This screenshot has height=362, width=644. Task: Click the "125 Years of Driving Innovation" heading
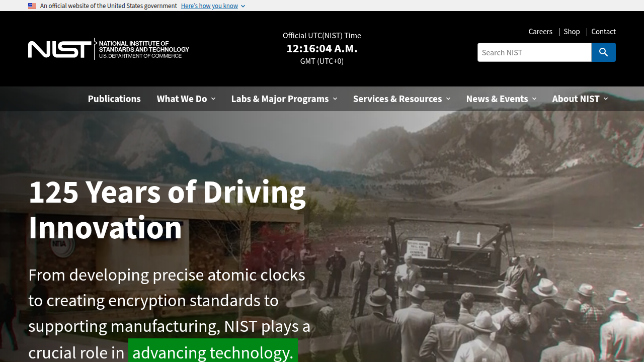click(x=167, y=209)
